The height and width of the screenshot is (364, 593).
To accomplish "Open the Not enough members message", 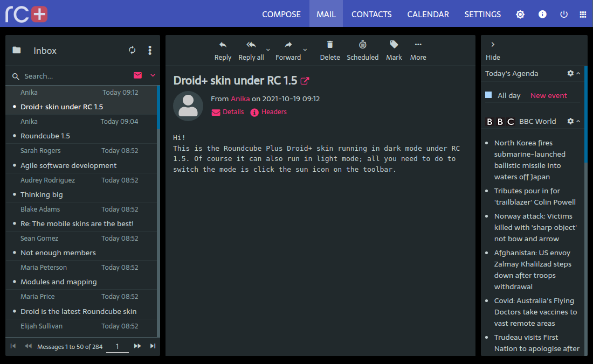I will (81, 246).
